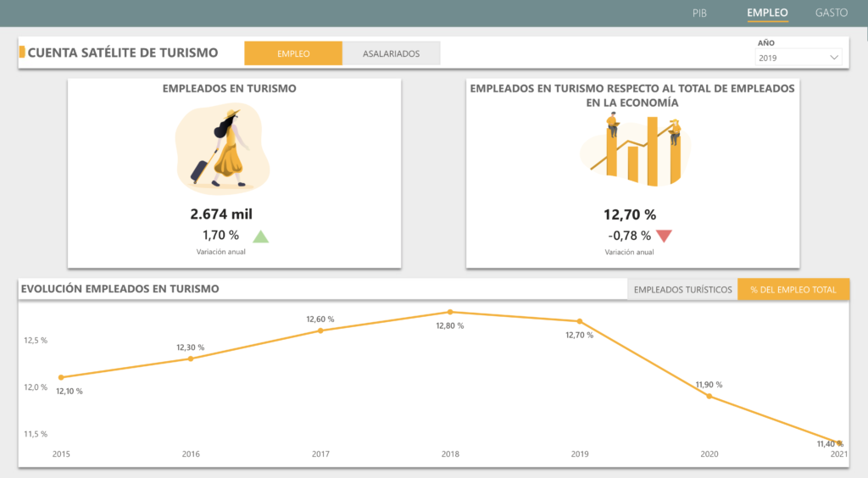Click the orange marker beside Cuenta Satélite title
This screenshot has height=478, width=868.
click(x=22, y=53)
